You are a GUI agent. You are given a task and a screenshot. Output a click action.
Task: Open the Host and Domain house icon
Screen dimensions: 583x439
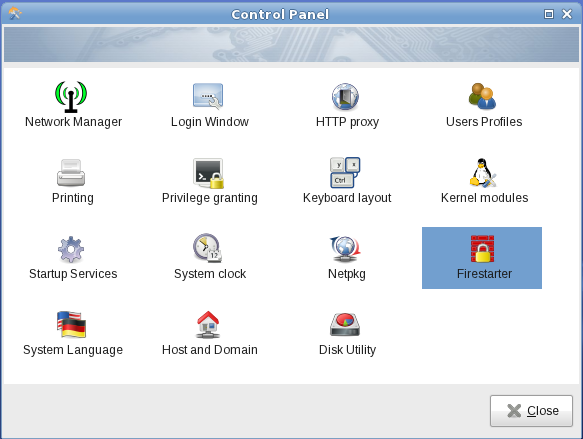208,325
